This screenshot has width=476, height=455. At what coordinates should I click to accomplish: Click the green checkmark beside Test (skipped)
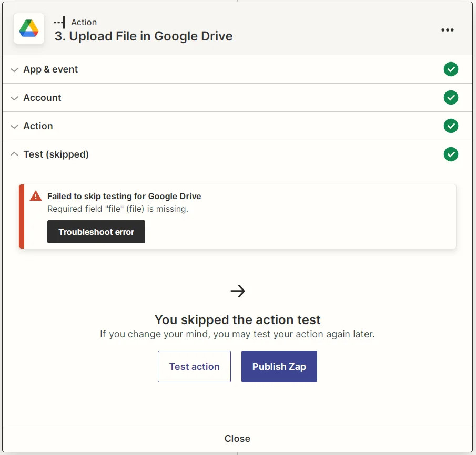coord(451,154)
